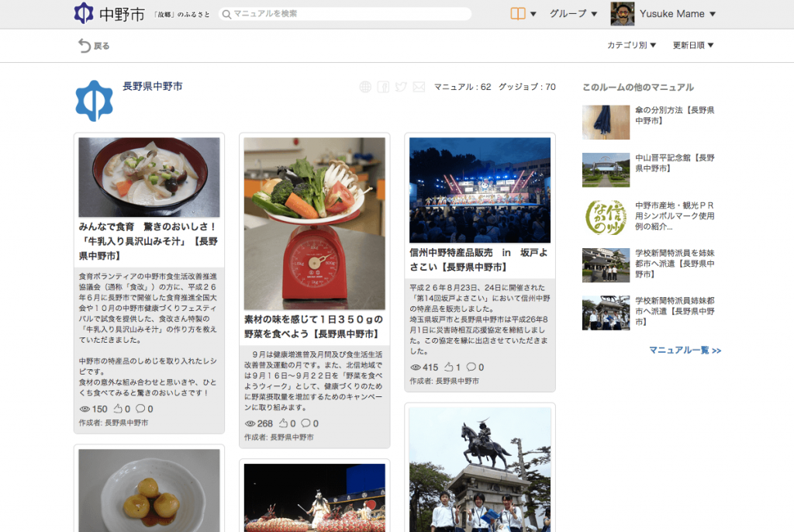Click the dumplings in white bowl thumbnail
The width and height of the screenshot is (794, 532).
pyautogui.click(x=149, y=490)
